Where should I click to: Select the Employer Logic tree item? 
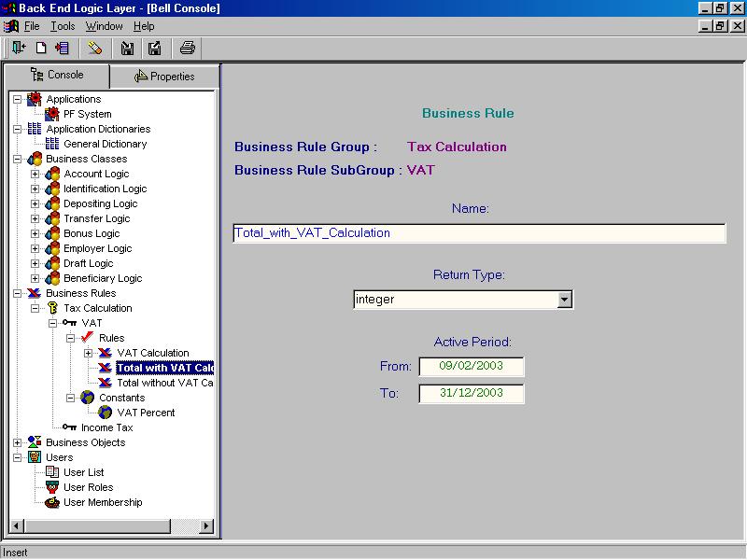pyautogui.click(x=98, y=248)
